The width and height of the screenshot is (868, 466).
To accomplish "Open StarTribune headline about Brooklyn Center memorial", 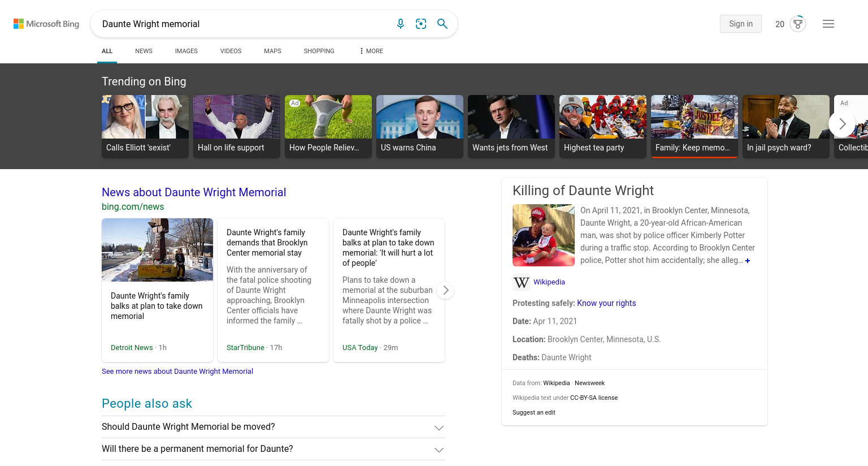I will pyautogui.click(x=267, y=243).
